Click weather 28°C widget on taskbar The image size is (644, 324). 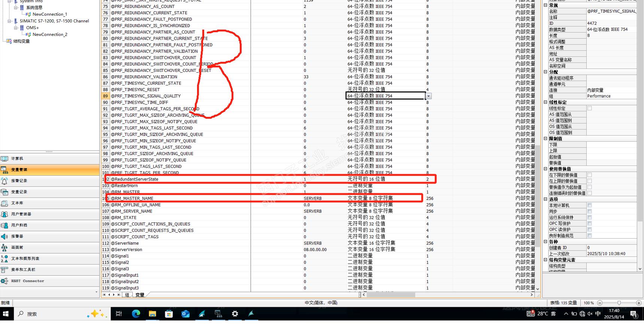[542, 314]
